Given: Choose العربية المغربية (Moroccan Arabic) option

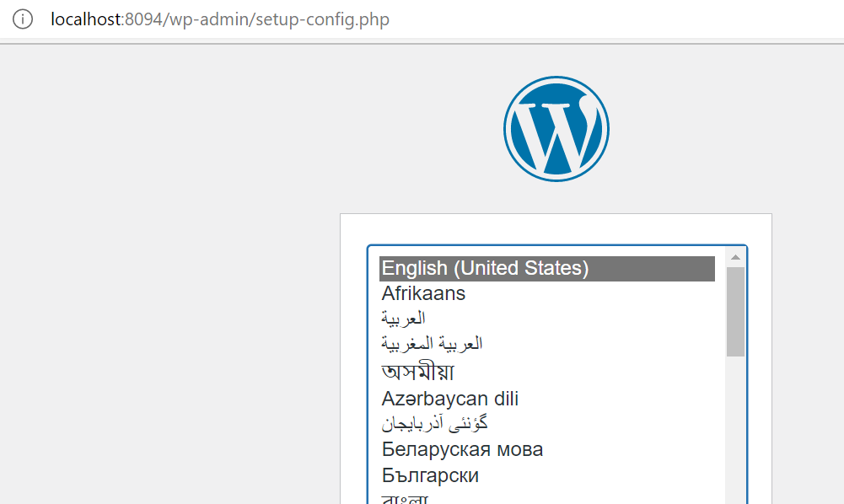Looking at the screenshot, I should click(x=547, y=344).
